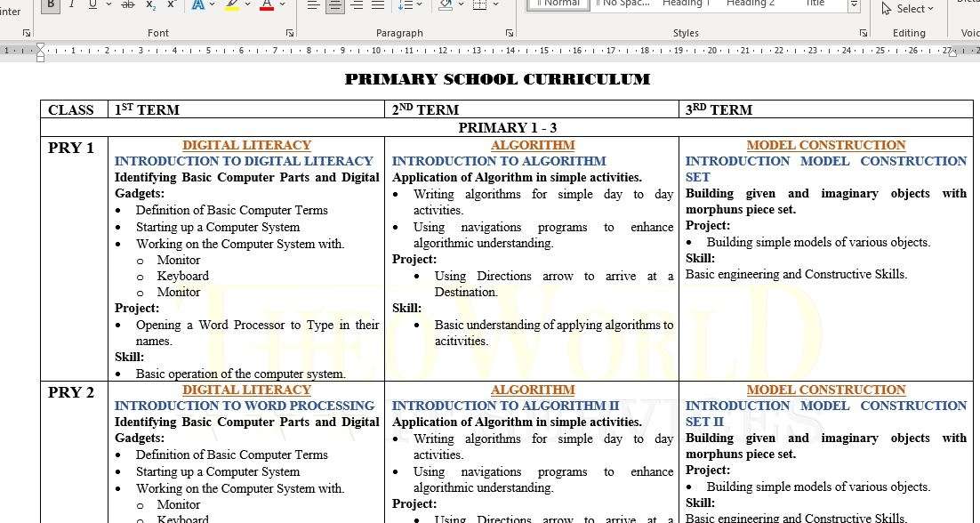Click MODEL CONSTRUCTION heading in PRY 1 row

point(825,145)
